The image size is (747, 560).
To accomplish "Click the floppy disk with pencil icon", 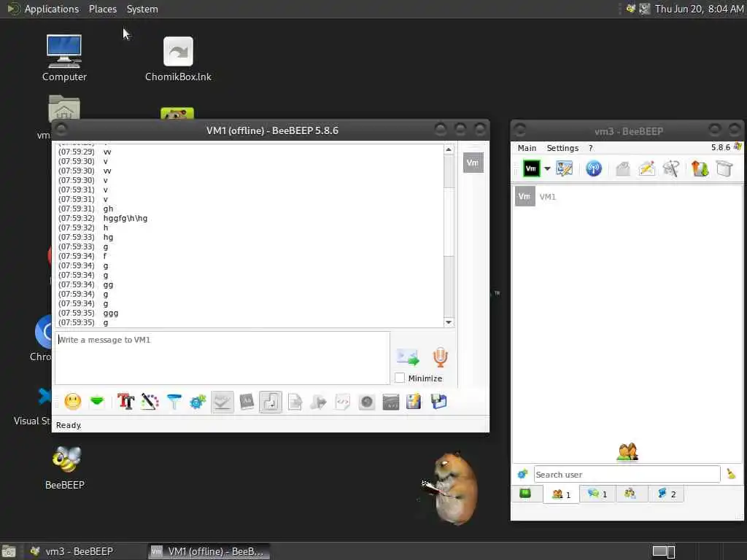I will [x=414, y=402].
